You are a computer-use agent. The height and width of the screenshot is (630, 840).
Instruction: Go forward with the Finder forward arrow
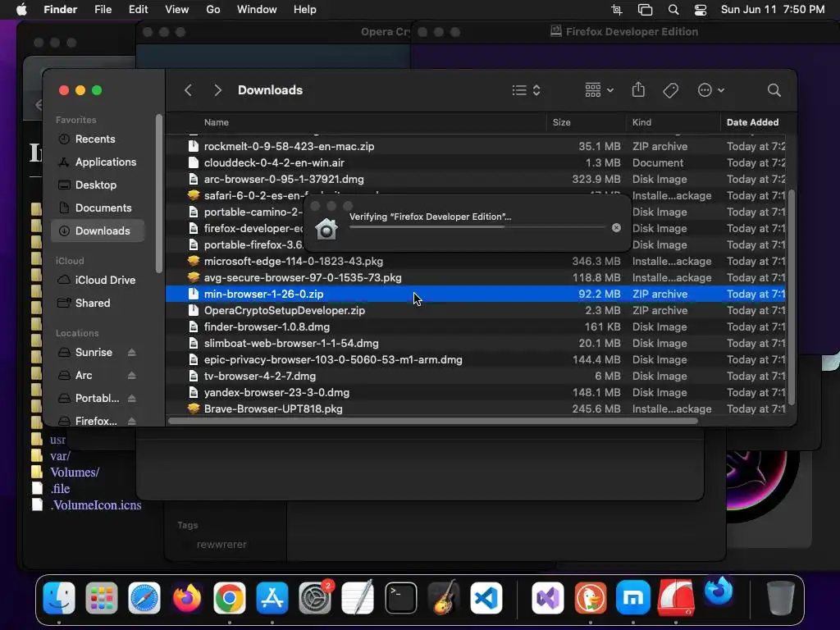tap(217, 90)
